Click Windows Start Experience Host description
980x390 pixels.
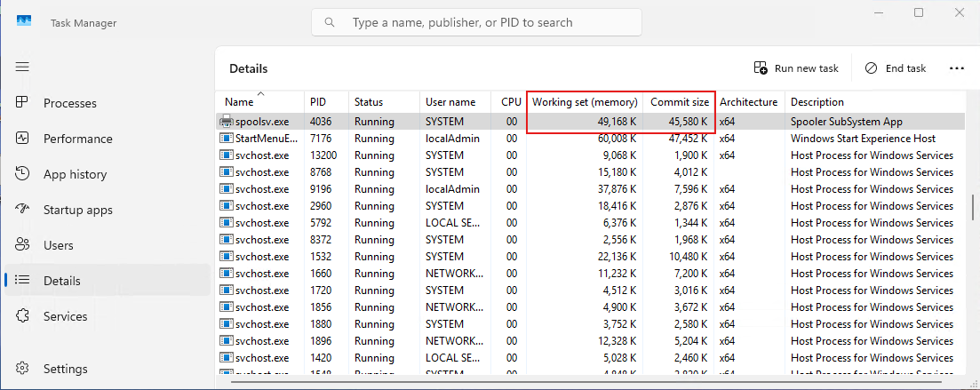pyautogui.click(x=863, y=139)
